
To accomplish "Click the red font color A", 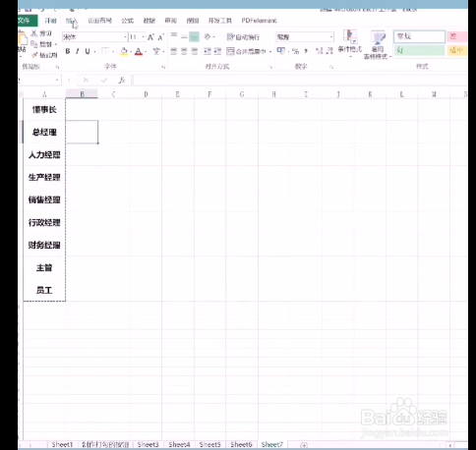I will (x=139, y=51).
